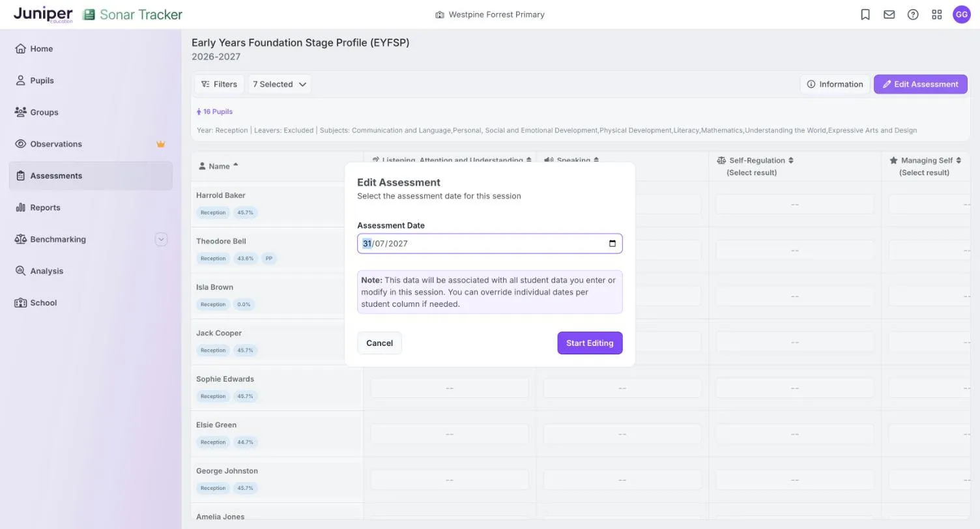This screenshot has width=980, height=529.
Task: Open the calendar picker in Assessment Date
Action: [x=612, y=244]
